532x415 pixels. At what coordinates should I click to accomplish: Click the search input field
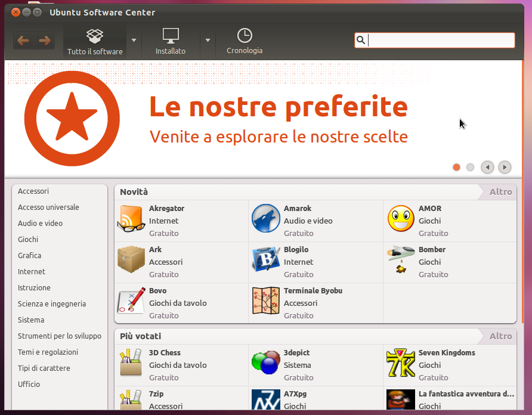click(435, 41)
